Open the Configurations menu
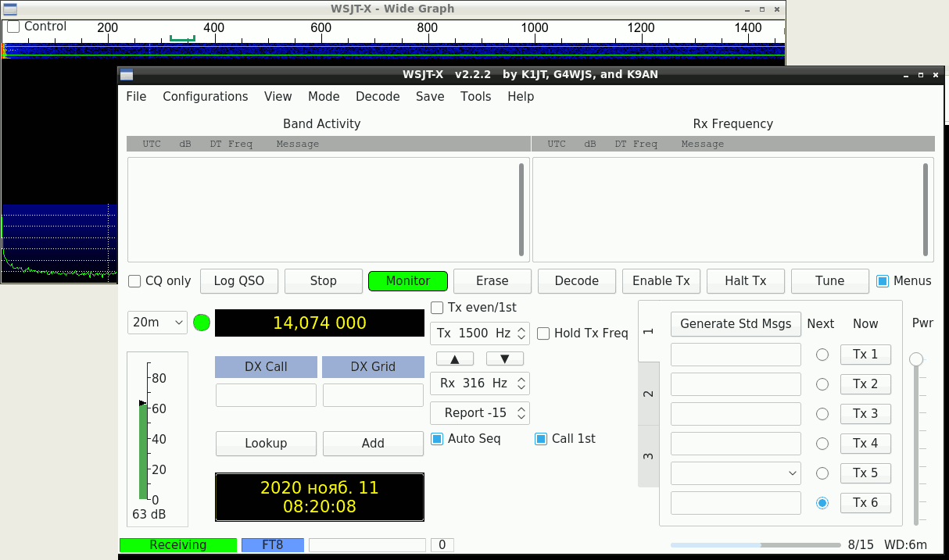Viewport: 949px width, 560px height. tap(206, 96)
